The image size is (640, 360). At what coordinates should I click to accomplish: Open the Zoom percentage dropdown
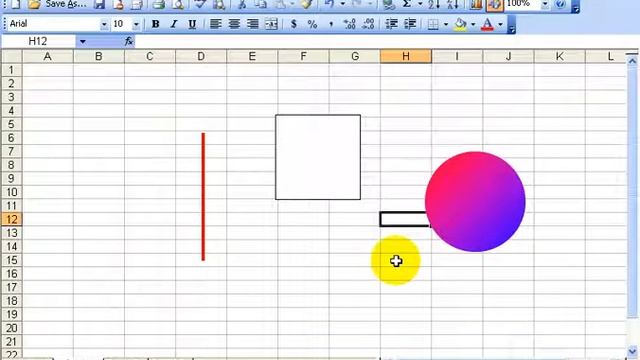click(x=545, y=4)
